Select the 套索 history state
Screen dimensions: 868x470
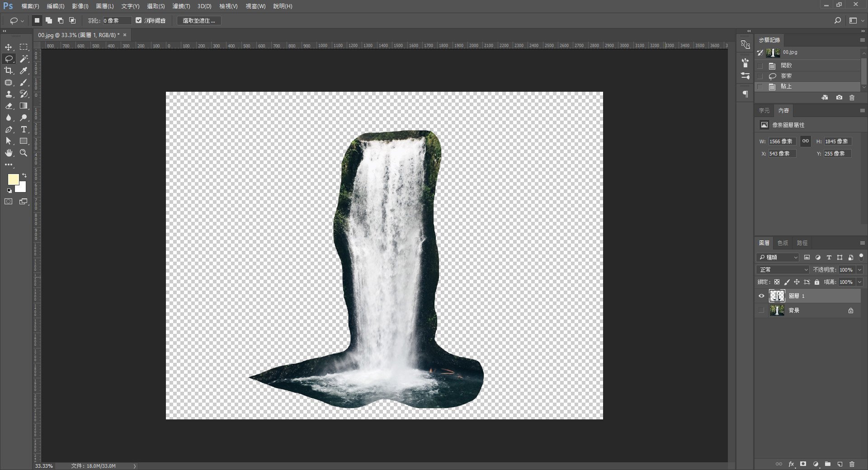808,76
